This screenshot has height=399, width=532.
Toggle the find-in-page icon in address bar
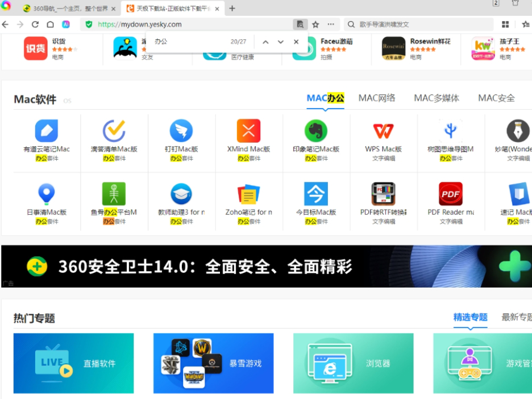[x=300, y=24]
